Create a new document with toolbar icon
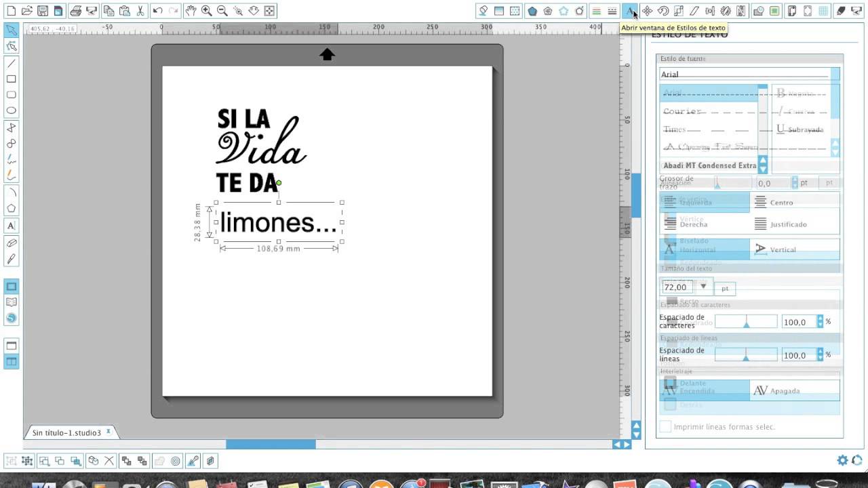This screenshot has height=488, width=868. point(10,11)
